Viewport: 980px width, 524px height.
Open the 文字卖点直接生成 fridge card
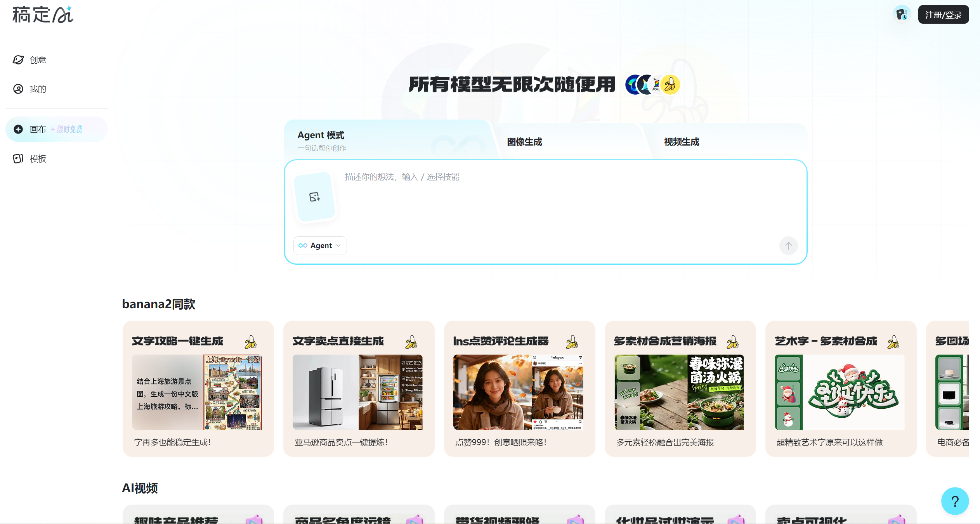pos(359,388)
